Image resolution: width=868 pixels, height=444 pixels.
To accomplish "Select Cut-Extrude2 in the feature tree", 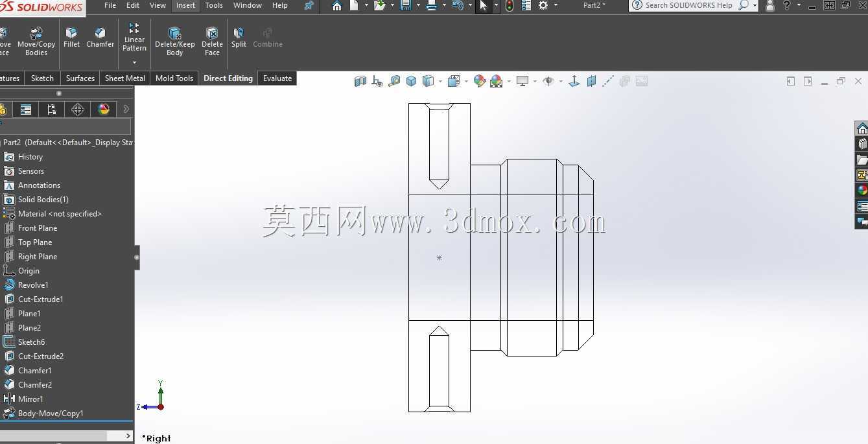I will pyautogui.click(x=40, y=356).
